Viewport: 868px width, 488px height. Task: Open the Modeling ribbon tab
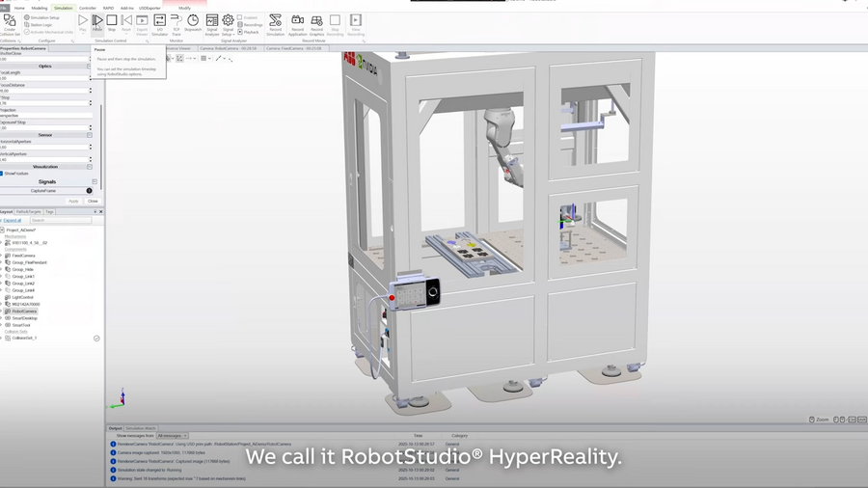40,9
